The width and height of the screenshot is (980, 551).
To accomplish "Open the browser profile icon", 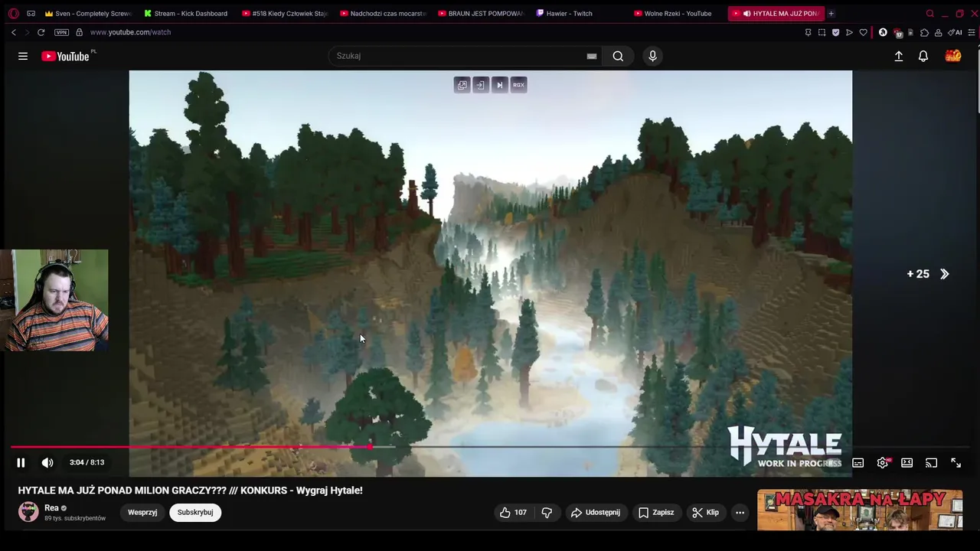I will [938, 32].
